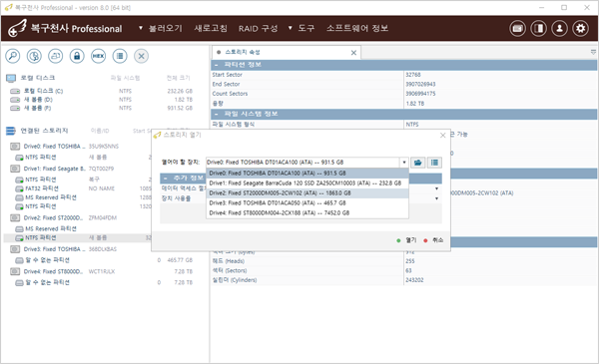Click the device selection field showing Drive0 TOSHIBA
Image resolution: width=599 pixels, height=364 pixels.
302,163
